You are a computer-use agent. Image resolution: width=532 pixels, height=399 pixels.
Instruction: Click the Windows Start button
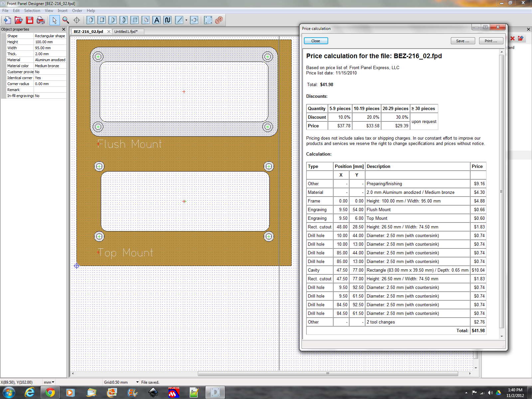point(9,393)
